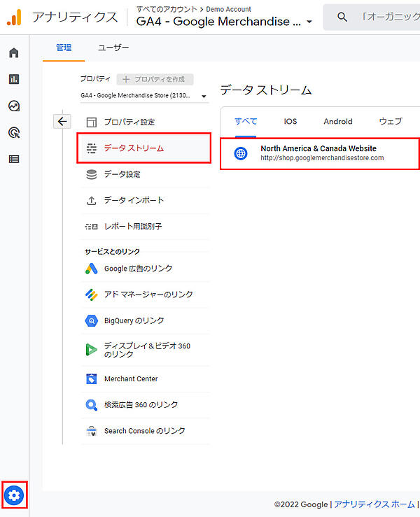Switch to the ユーザー tab
The height and width of the screenshot is (517, 420).
tap(113, 48)
